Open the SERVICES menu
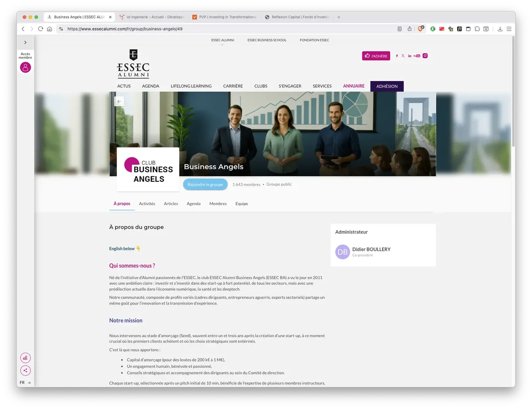This screenshot has height=409, width=532. tap(322, 86)
